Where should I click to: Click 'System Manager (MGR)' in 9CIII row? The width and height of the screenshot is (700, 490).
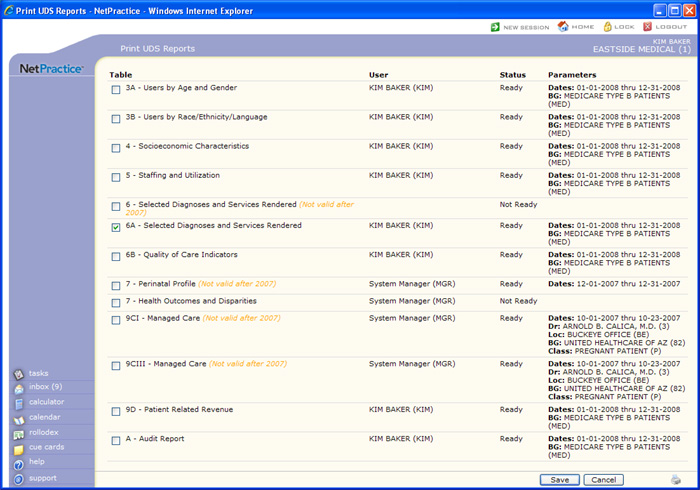(412, 364)
